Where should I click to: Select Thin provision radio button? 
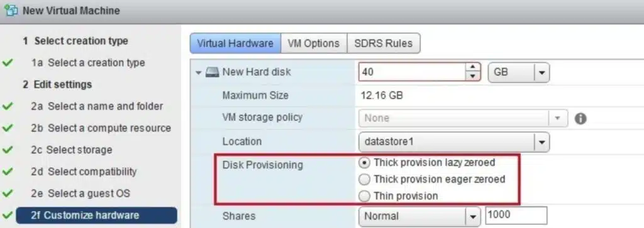point(364,197)
